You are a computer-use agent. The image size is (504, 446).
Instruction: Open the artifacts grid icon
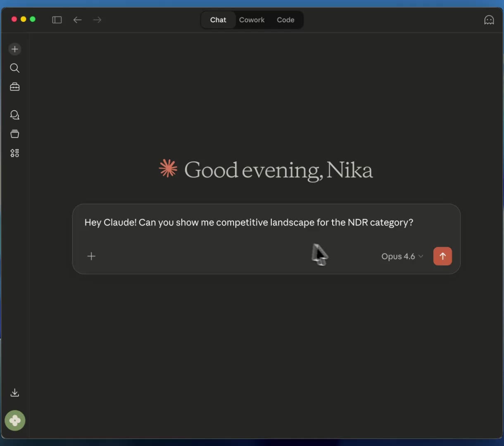click(x=15, y=153)
